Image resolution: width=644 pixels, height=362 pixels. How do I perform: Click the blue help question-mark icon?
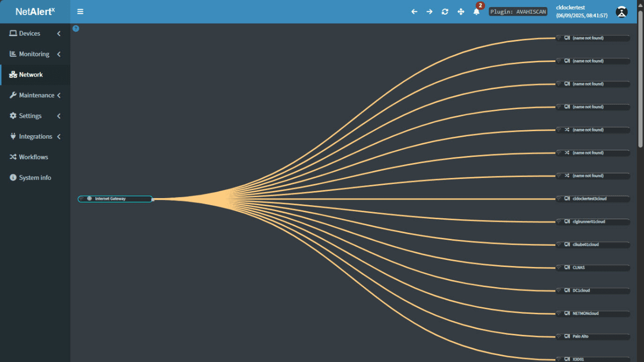(x=76, y=29)
